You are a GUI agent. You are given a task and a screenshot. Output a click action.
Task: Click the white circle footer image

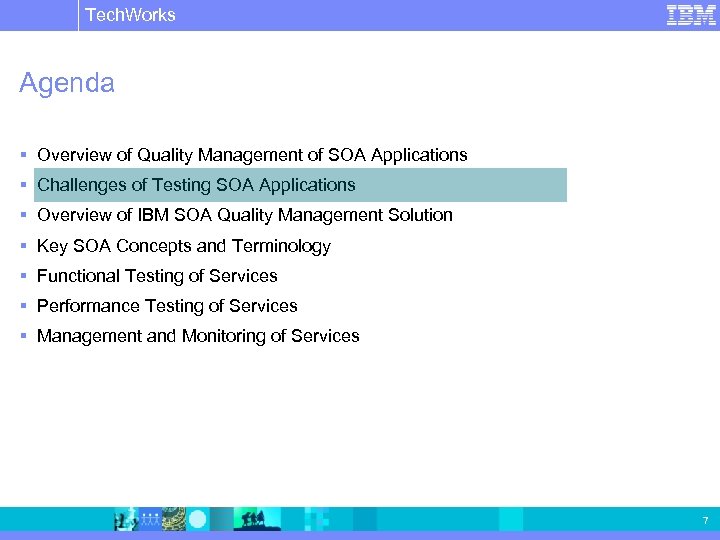click(x=198, y=519)
